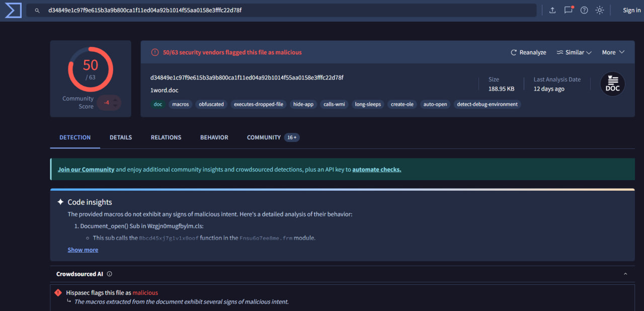
Task: Switch to the DETAILS tab
Action: point(120,137)
